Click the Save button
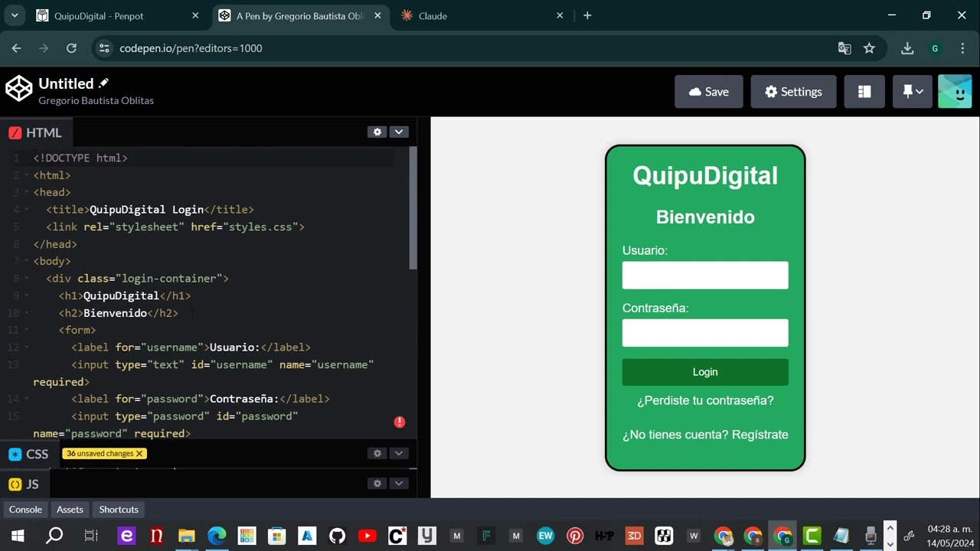The image size is (980, 551). click(x=708, y=92)
